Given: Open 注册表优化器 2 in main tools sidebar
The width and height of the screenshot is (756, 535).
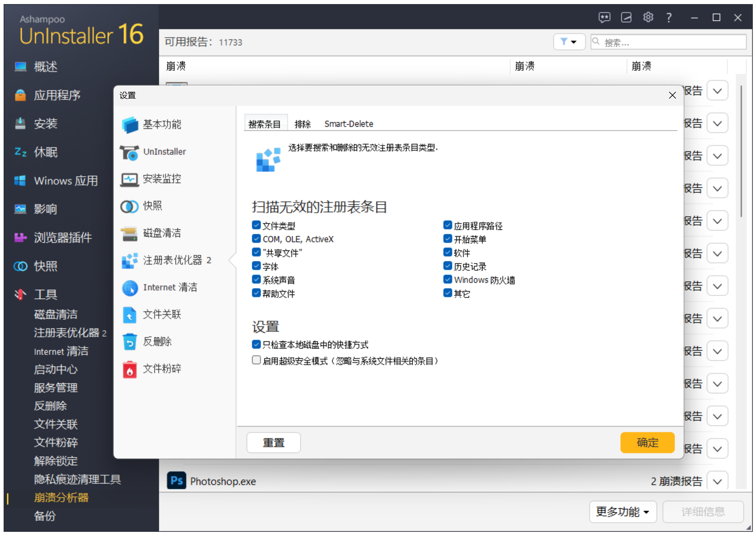Looking at the screenshot, I should click(x=70, y=333).
